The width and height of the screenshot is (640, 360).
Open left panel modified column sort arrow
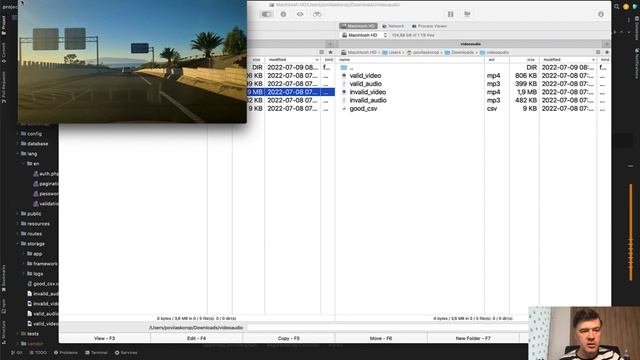pos(317,60)
